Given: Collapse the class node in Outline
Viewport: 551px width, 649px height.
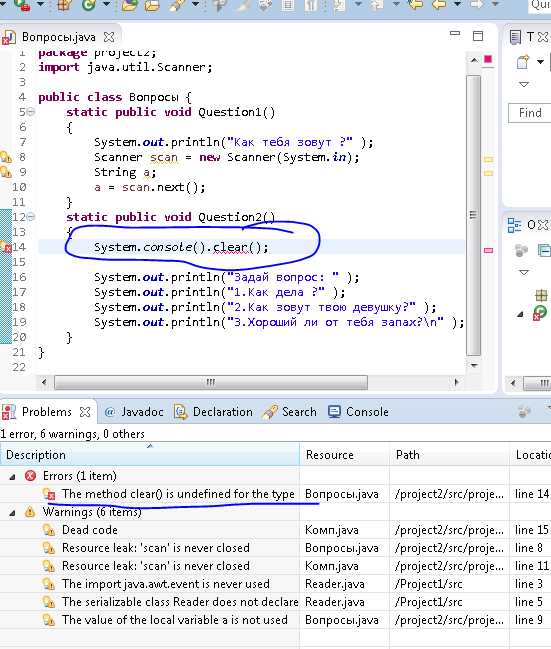Looking at the screenshot, I should (x=520, y=315).
